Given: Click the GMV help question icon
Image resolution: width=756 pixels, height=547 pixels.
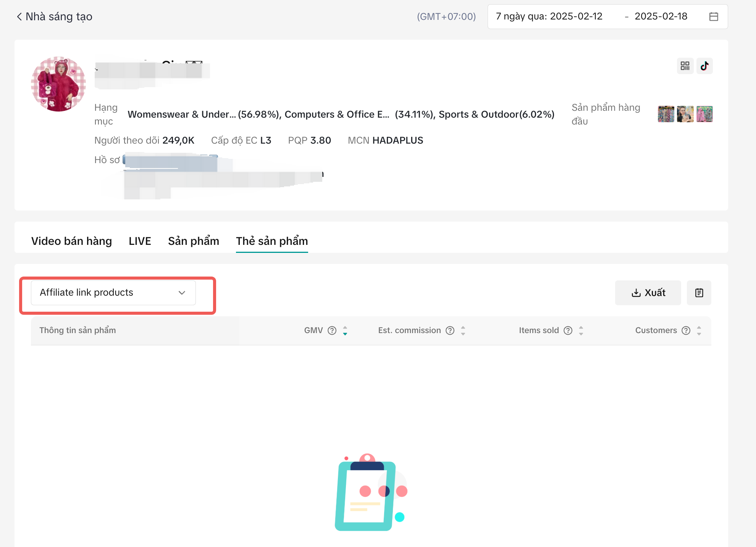Looking at the screenshot, I should (x=332, y=330).
